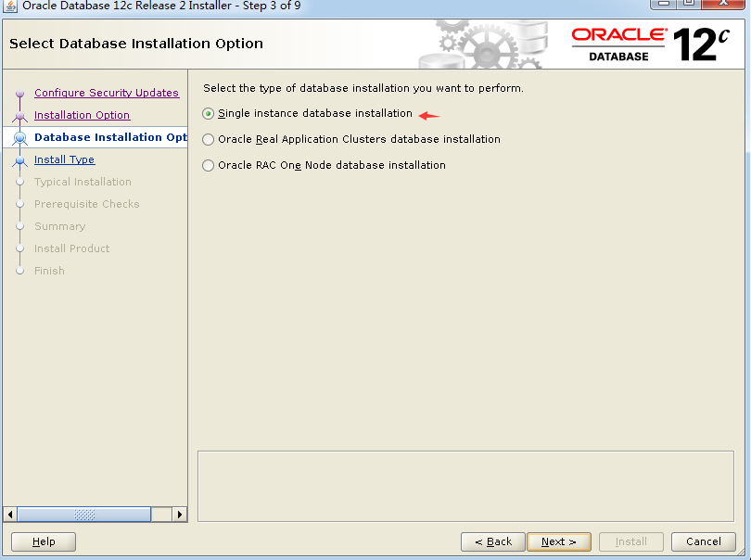Select Oracle RAC One Node database installation
The height and width of the screenshot is (560, 751).
tap(208, 165)
